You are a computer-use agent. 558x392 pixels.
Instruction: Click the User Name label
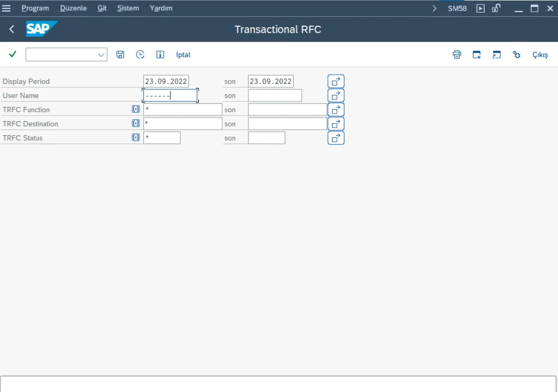(21, 95)
